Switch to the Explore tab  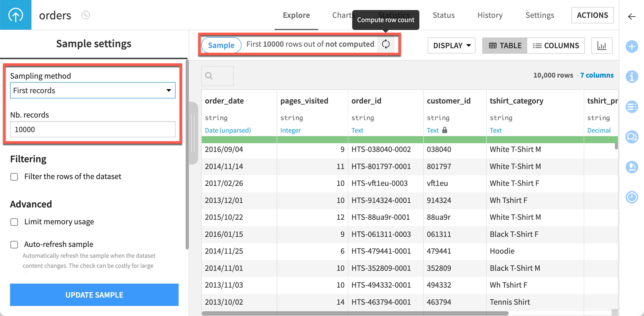(296, 15)
